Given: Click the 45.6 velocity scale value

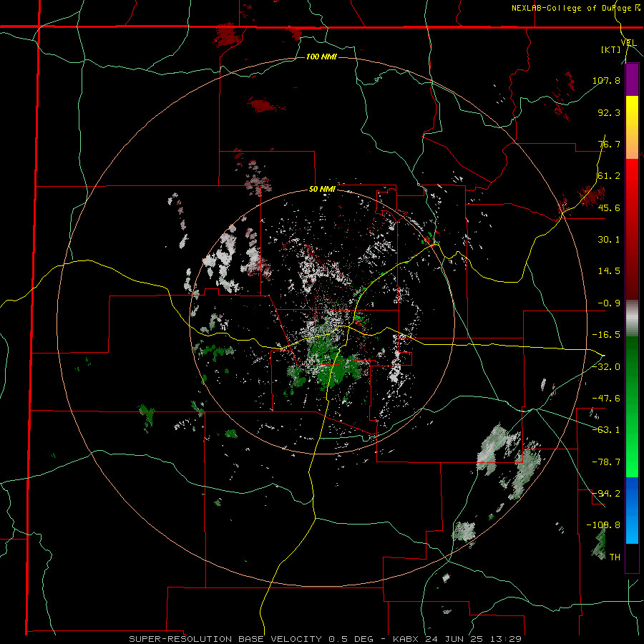Looking at the screenshot, I should point(609,208).
